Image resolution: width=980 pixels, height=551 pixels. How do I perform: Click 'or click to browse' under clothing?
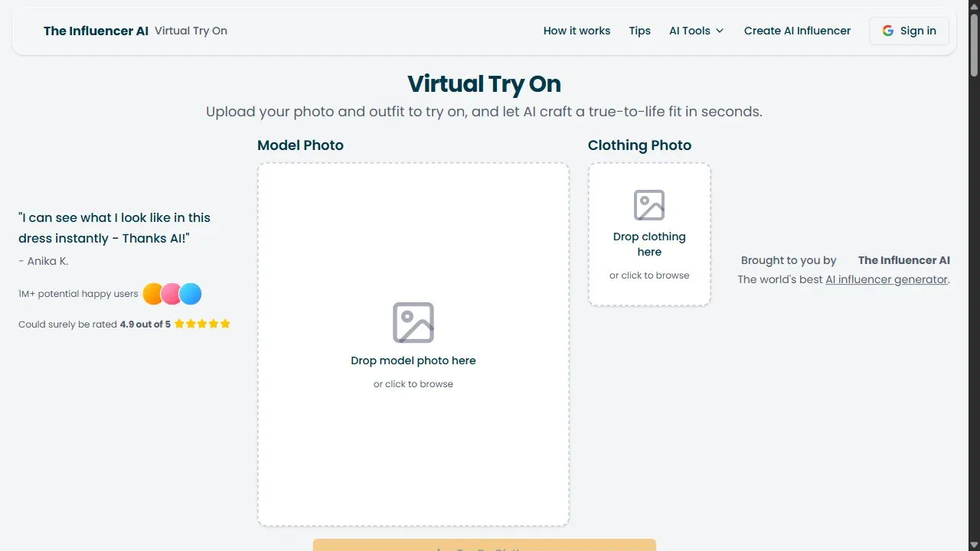pyautogui.click(x=649, y=275)
